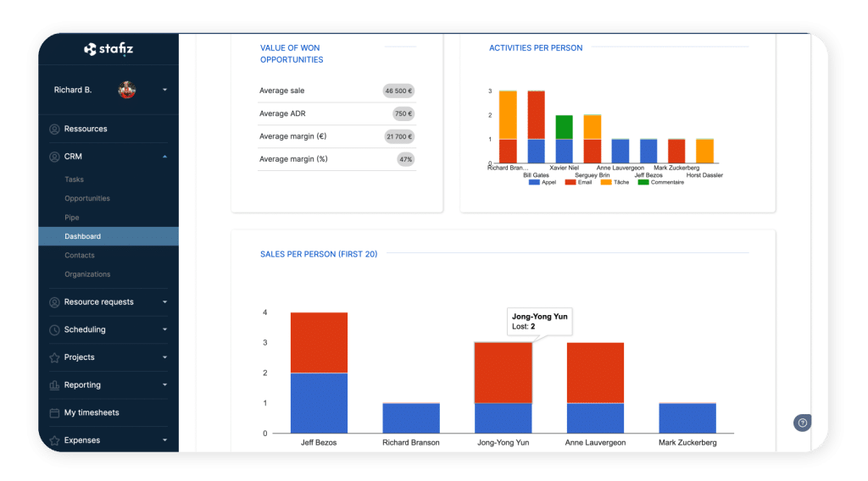Click the stafiz logo

[108, 49]
